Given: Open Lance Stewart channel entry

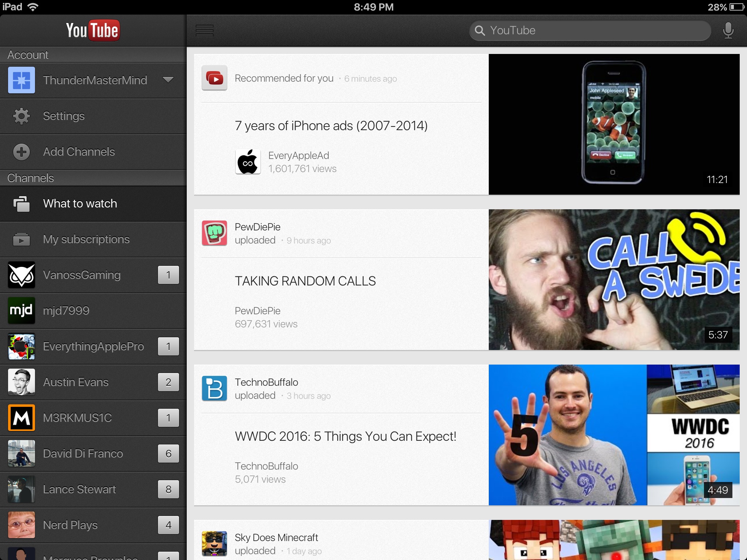Looking at the screenshot, I should 80,489.
